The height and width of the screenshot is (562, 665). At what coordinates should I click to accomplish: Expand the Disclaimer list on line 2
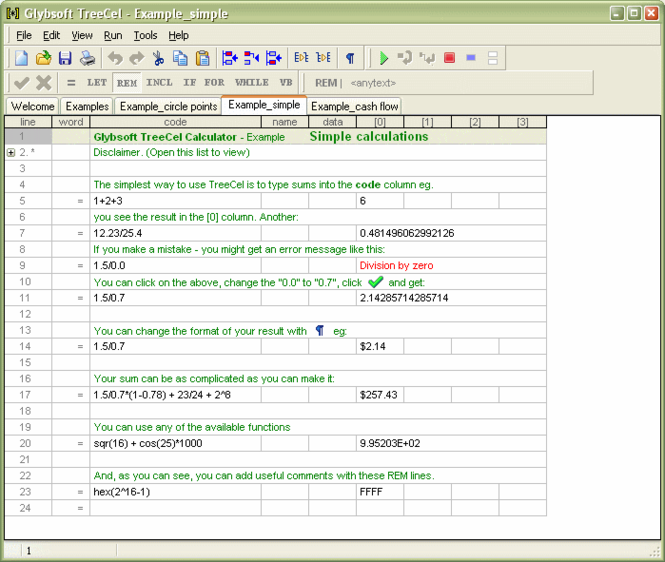(11, 152)
